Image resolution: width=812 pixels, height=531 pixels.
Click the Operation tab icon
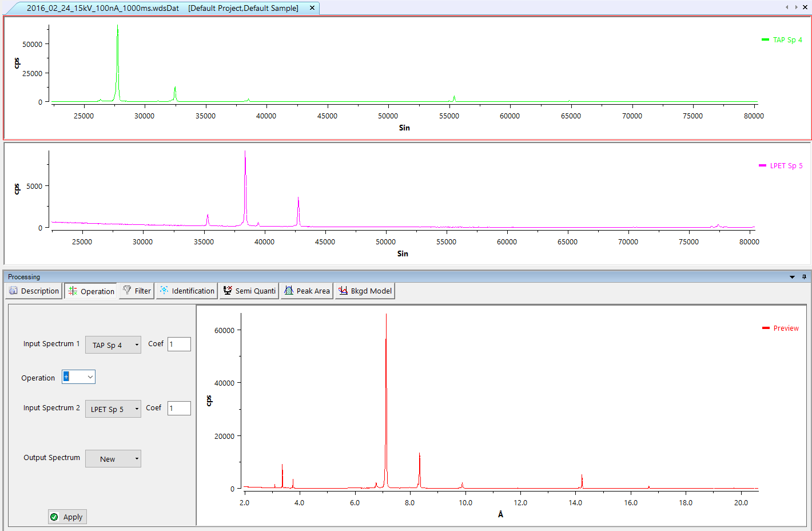[x=73, y=291]
